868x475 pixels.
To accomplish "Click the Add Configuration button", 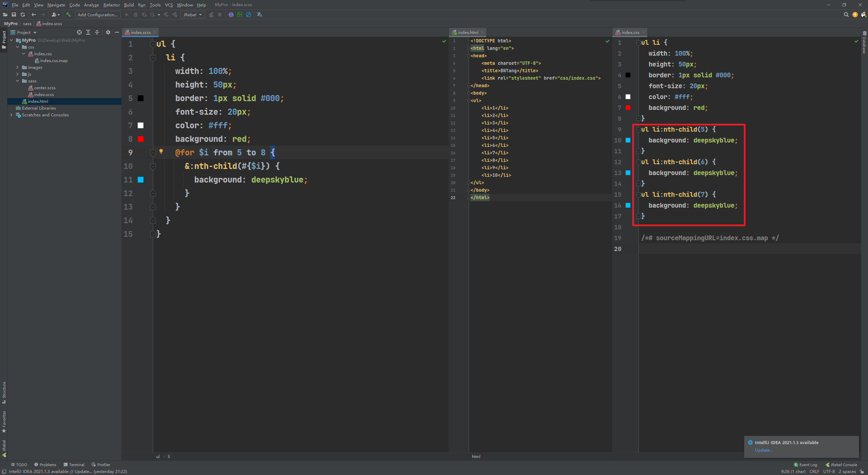I will click(x=98, y=15).
